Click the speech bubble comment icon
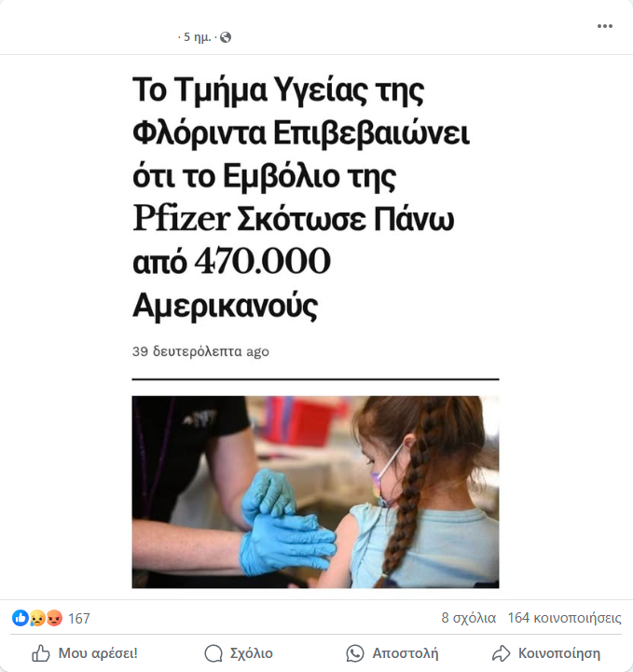The image size is (633, 672). [x=213, y=653]
